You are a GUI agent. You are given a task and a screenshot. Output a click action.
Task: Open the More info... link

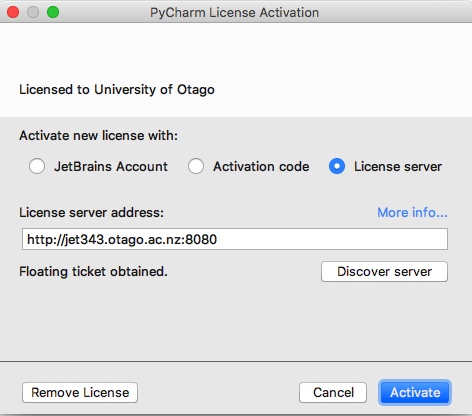click(412, 212)
